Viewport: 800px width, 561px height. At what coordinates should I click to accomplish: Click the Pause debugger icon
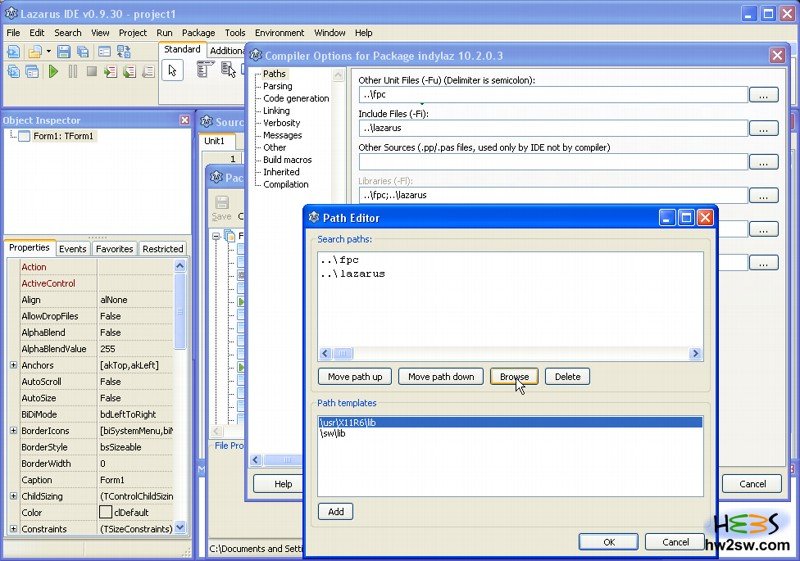pyautogui.click(x=73, y=71)
